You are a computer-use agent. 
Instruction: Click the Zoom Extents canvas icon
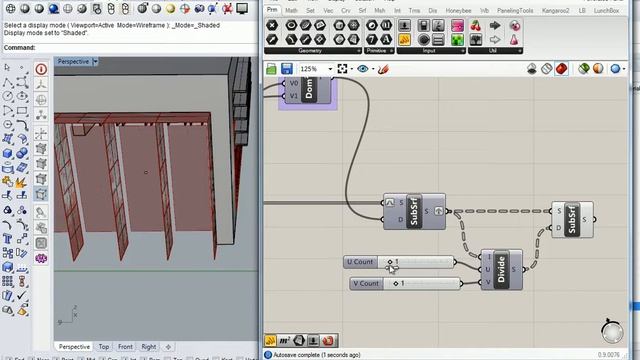coord(342,69)
